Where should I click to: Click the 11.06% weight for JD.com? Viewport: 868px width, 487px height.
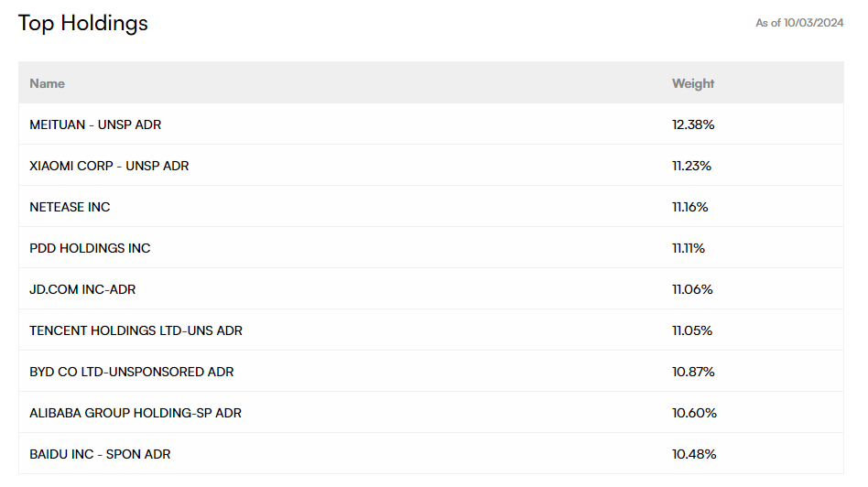click(692, 289)
